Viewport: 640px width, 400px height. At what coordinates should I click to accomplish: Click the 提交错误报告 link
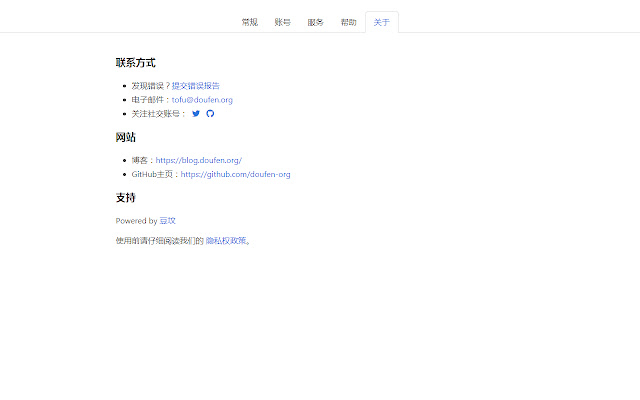coord(196,86)
